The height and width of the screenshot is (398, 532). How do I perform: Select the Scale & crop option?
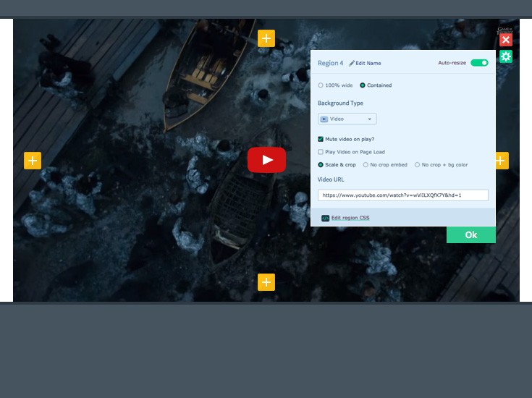(321, 164)
